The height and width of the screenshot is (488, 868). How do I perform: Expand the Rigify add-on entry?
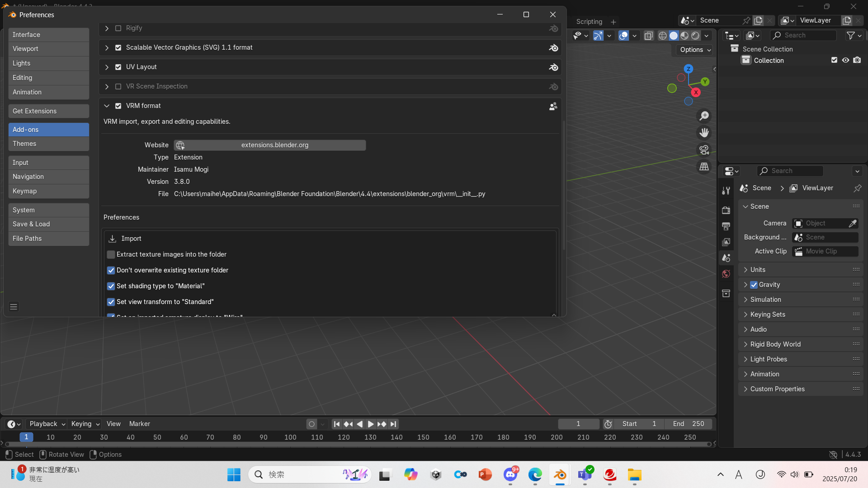(x=107, y=28)
